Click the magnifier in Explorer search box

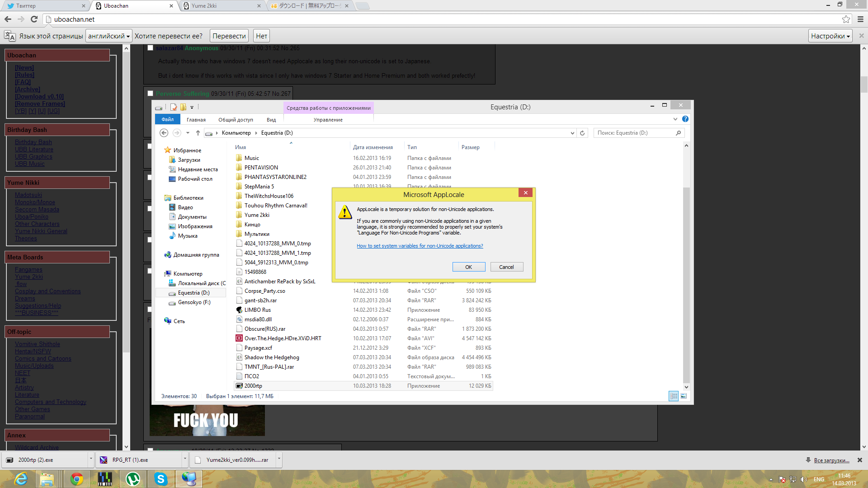pos(678,133)
